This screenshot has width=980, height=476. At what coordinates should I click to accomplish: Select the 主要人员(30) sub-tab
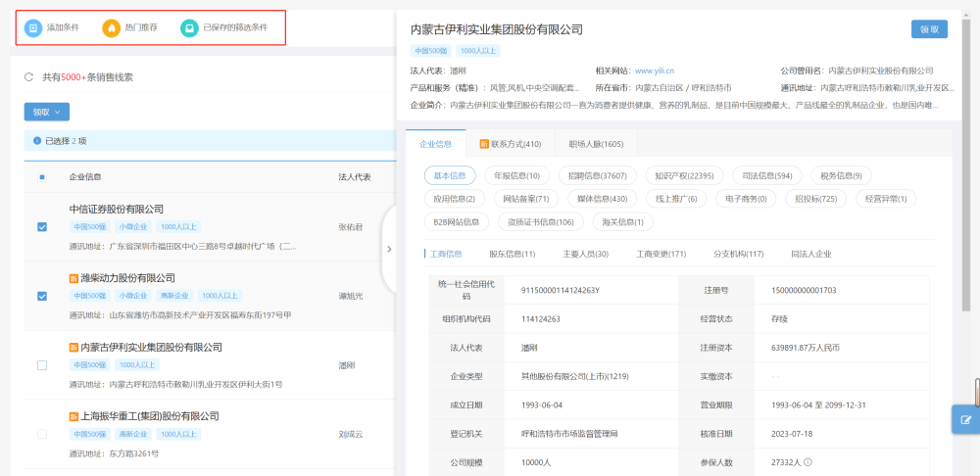[x=586, y=255]
